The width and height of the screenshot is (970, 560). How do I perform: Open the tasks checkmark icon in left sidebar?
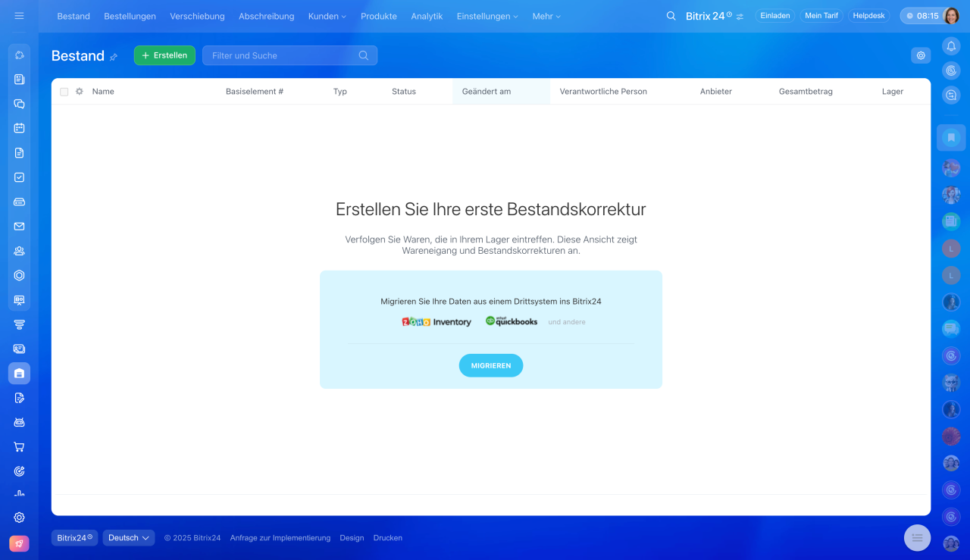(19, 177)
